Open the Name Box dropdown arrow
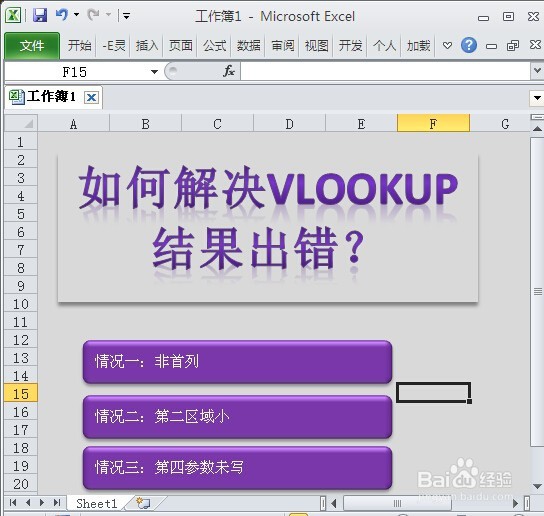Viewport: 544px width, 516px height. point(154,72)
